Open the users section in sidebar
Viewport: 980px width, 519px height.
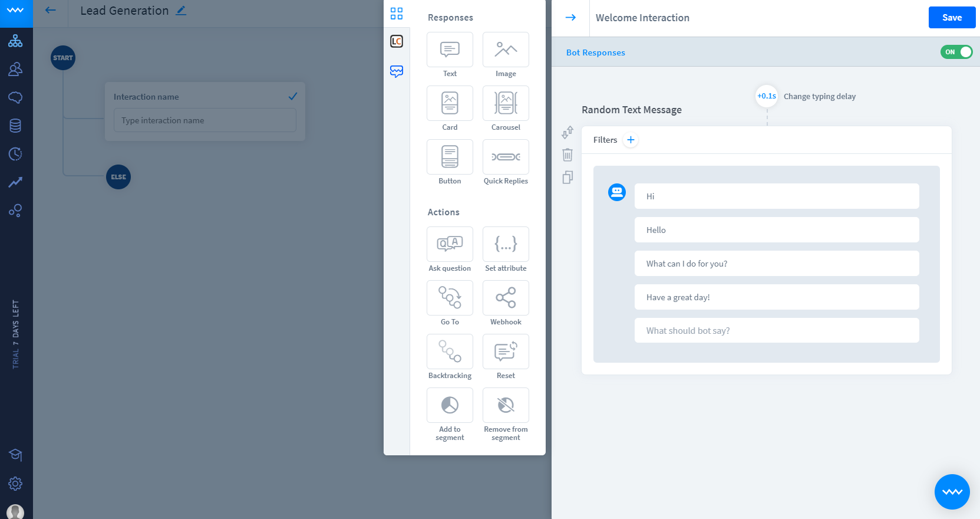coord(15,69)
